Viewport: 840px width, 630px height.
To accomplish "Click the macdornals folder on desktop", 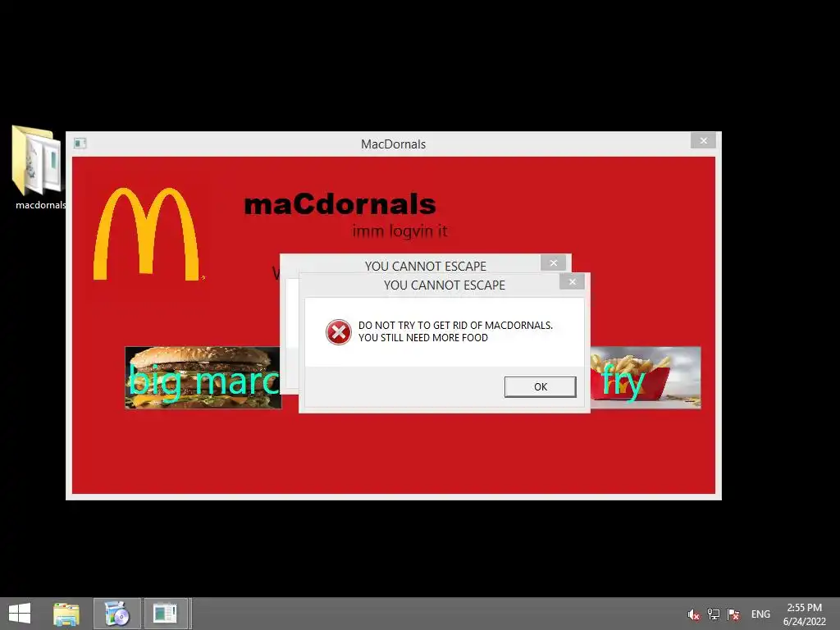I will [38, 167].
